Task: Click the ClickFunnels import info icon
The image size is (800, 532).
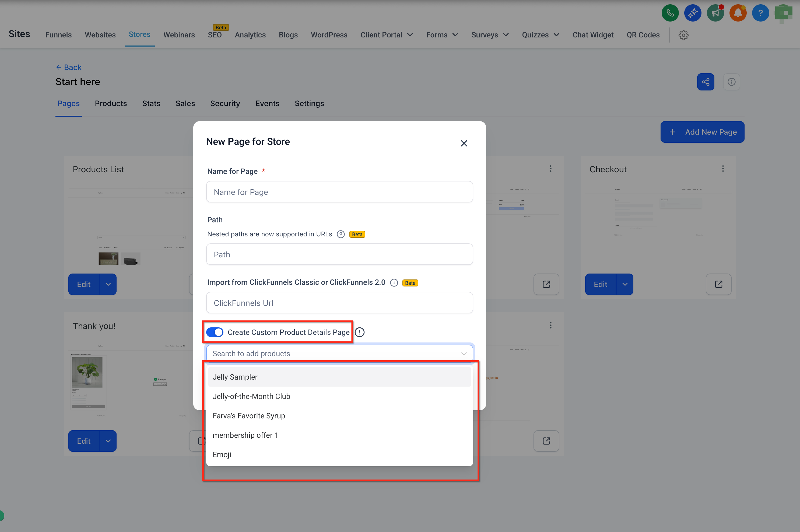Action: point(394,283)
